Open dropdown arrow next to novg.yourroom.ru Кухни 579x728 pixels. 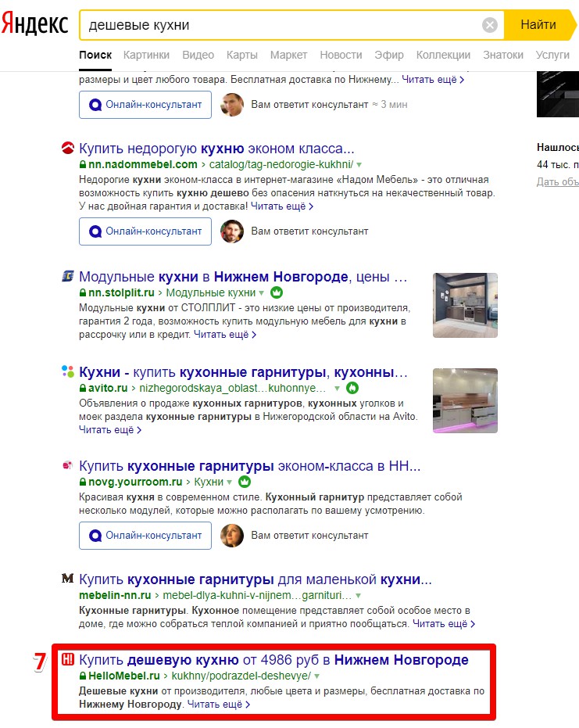[229, 482]
